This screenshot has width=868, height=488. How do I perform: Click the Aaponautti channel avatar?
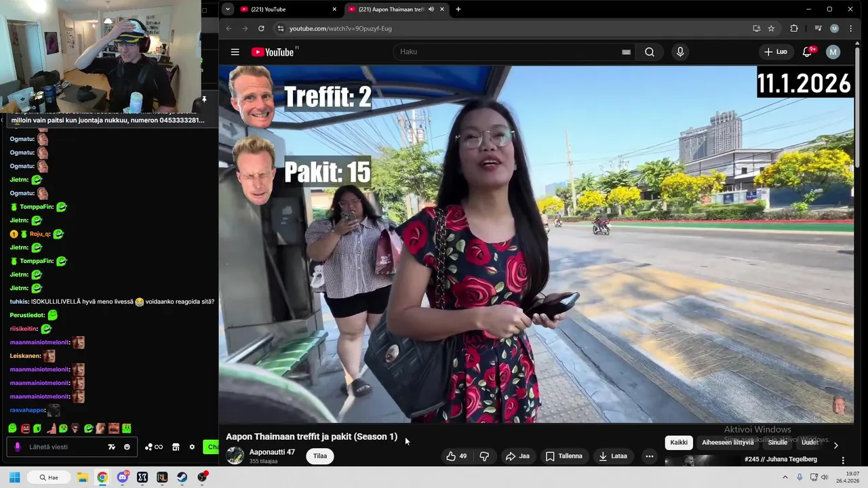[x=235, y=455]
